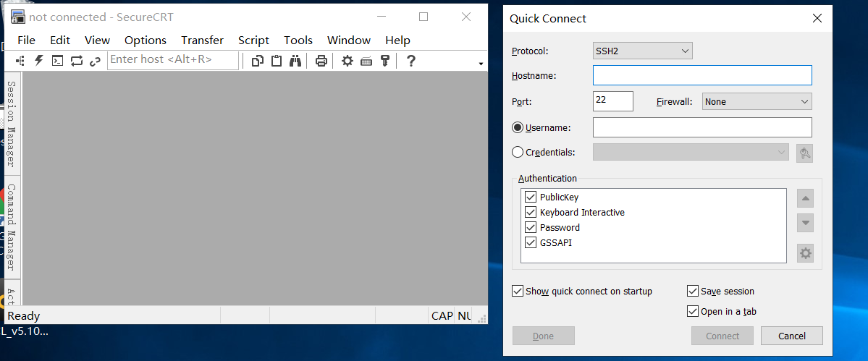Uncheck the Keyboard Interactive checkbox
This screenshot has width=868, height=361.
coord(531,212)
